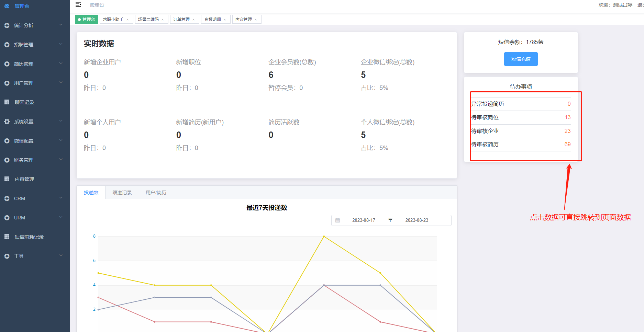The image size is (644, 332).
Task: Click the plus icon next to 用户管理
Action: coord(7,83)
